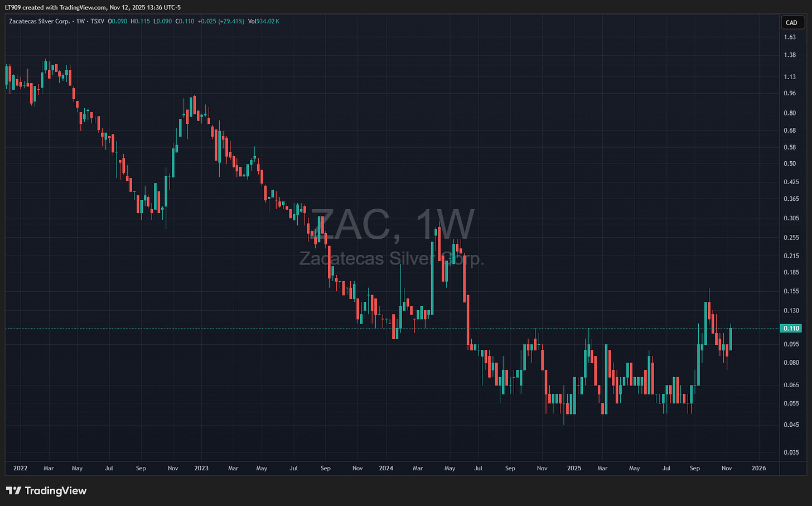Click the 1.38 price axis label
Viewport: 812px width, 506px height.
790,55
